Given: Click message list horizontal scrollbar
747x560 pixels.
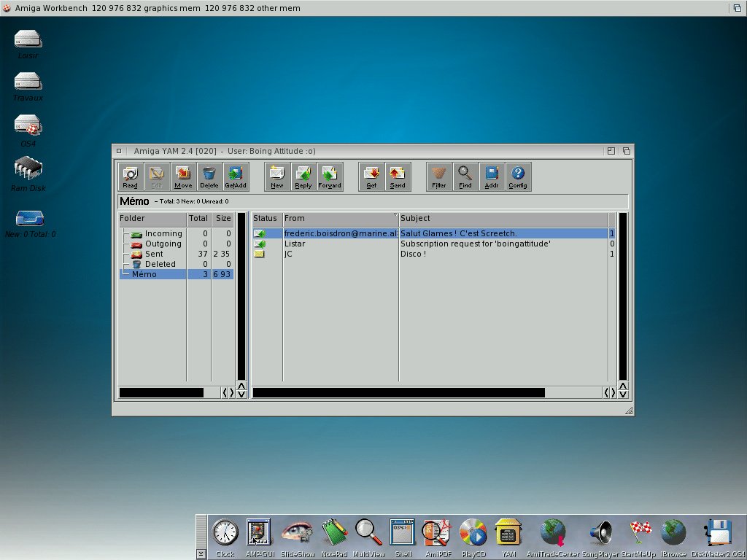Looking at the screenshot, I should pyautogui.click(x=399, y=392).
